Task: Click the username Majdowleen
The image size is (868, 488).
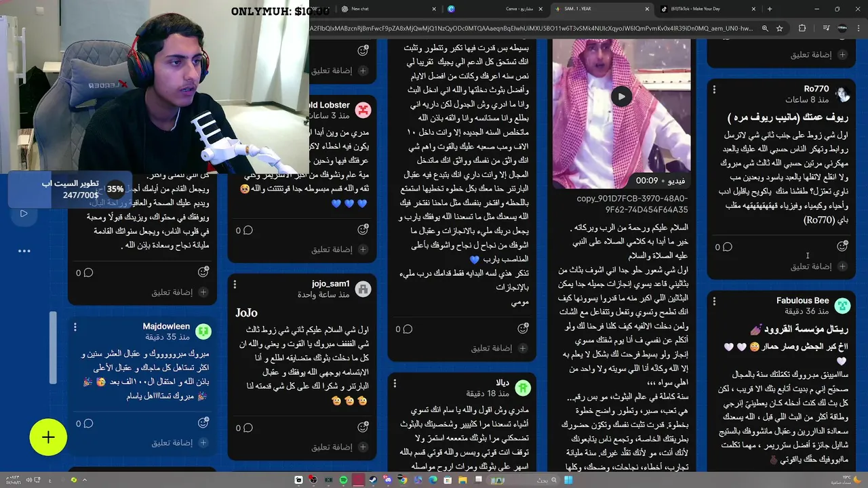Action: pos(166,326)
